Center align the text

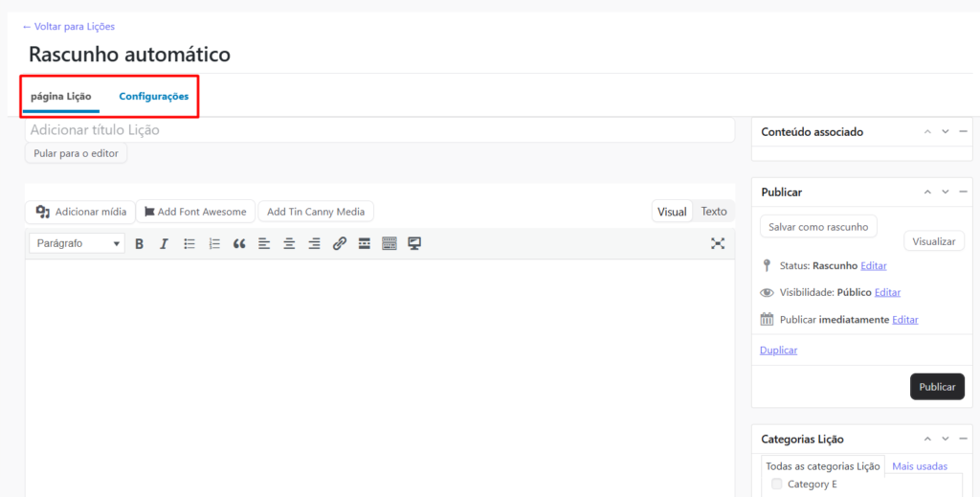[289, 244]
